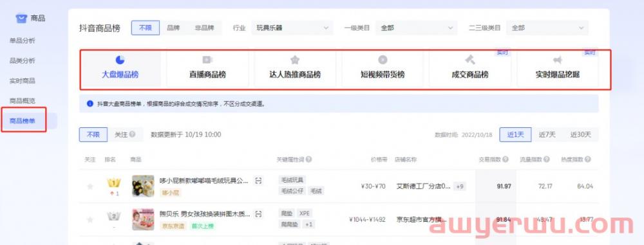Click the 毛绒玩具 attribute tag

click(x=292, y=180)
